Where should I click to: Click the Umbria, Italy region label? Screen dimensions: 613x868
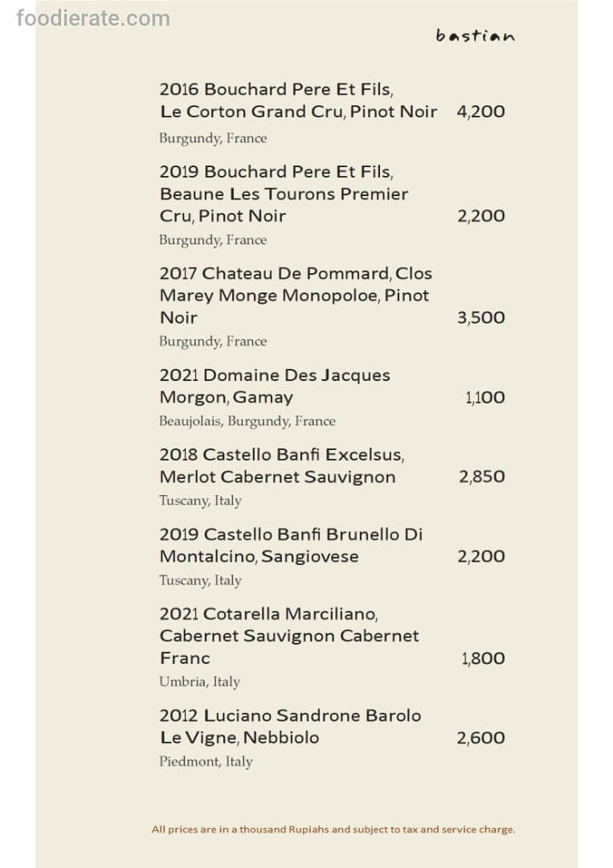[199, 682]
